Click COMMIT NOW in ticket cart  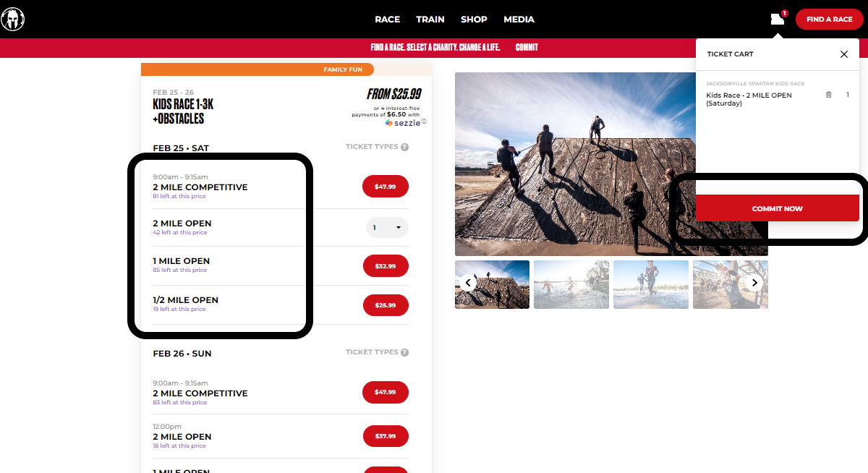(778, 208)
